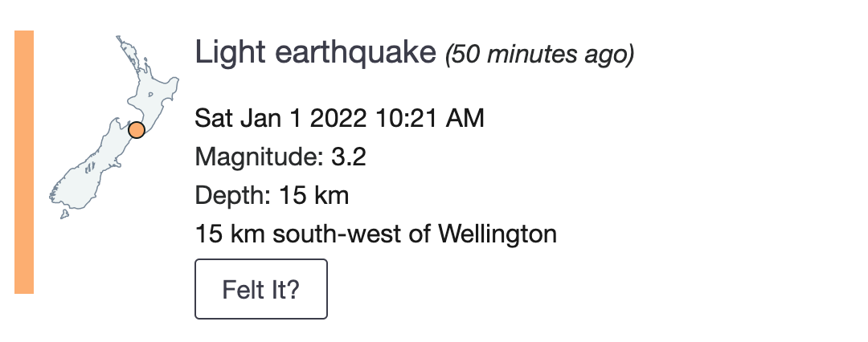Viewport: 868px width, 342px height.
Task: Select the orange epicenter dot on map
Action: 136,130
